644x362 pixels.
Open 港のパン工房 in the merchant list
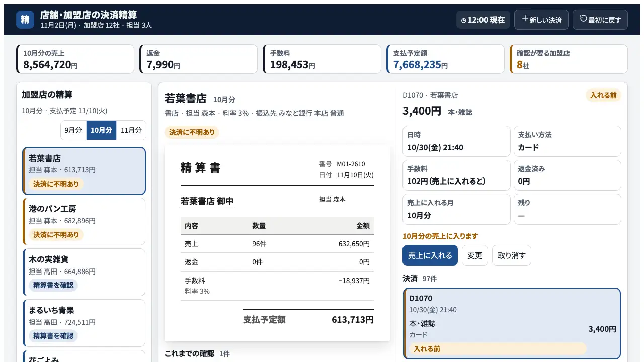[x=84, y=221]
